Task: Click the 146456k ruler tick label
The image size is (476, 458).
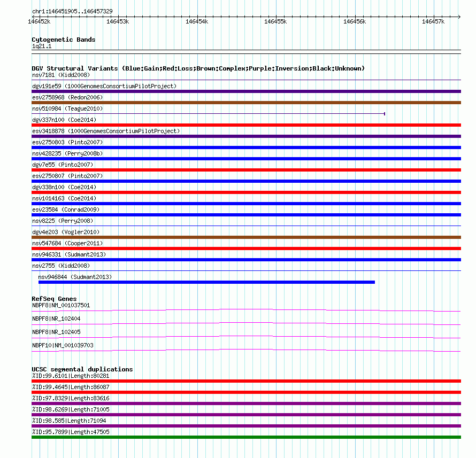Action: [x=355, y=22]
